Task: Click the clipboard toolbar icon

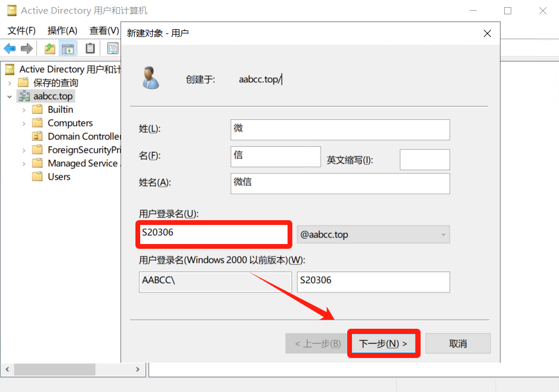Action: [x=90, y=48]
